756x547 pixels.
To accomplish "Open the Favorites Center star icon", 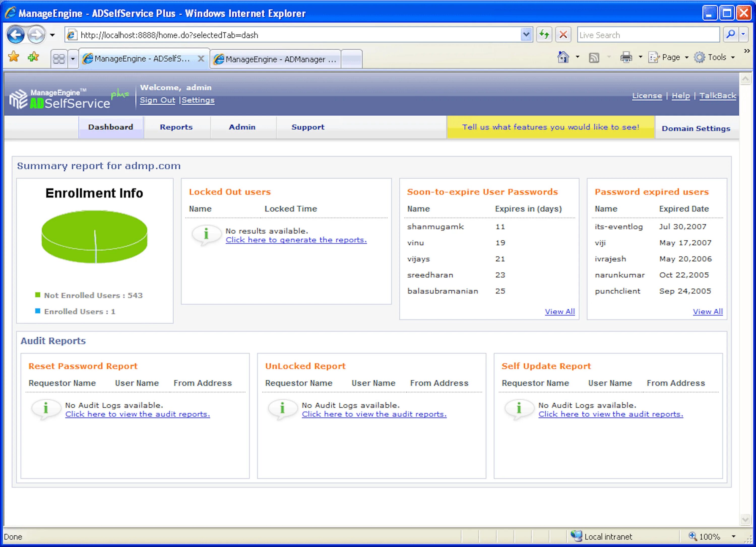I will coord(14,57).
